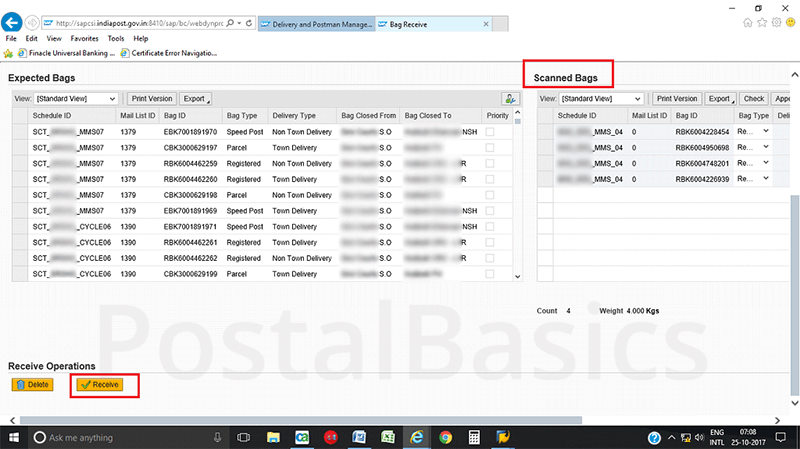
Task: Launch Google Chrome from the taskbar
Action: [446, 437]
